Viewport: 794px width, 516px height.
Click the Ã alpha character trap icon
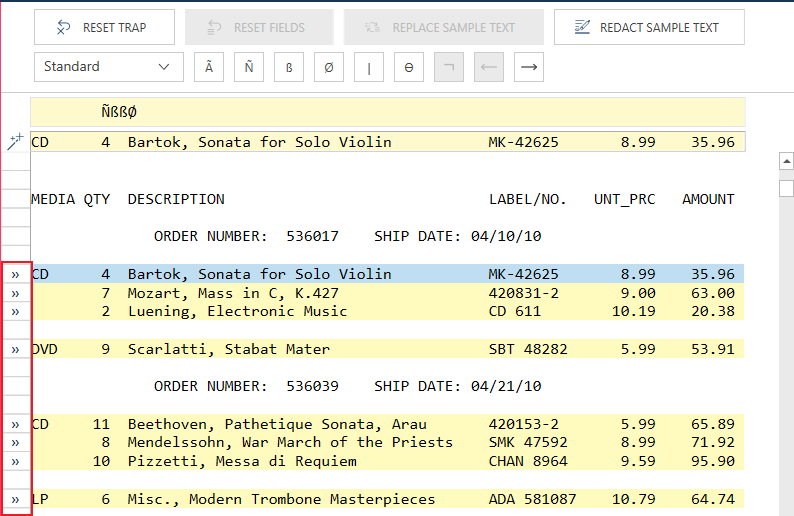coord(208,67)
